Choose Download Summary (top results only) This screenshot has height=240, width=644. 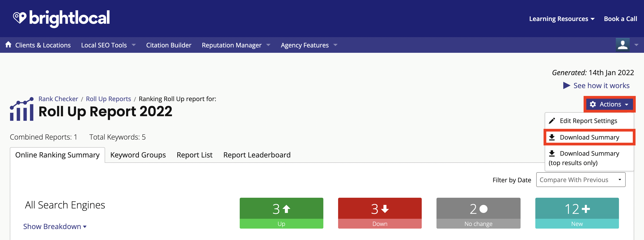tap(589, 158)
